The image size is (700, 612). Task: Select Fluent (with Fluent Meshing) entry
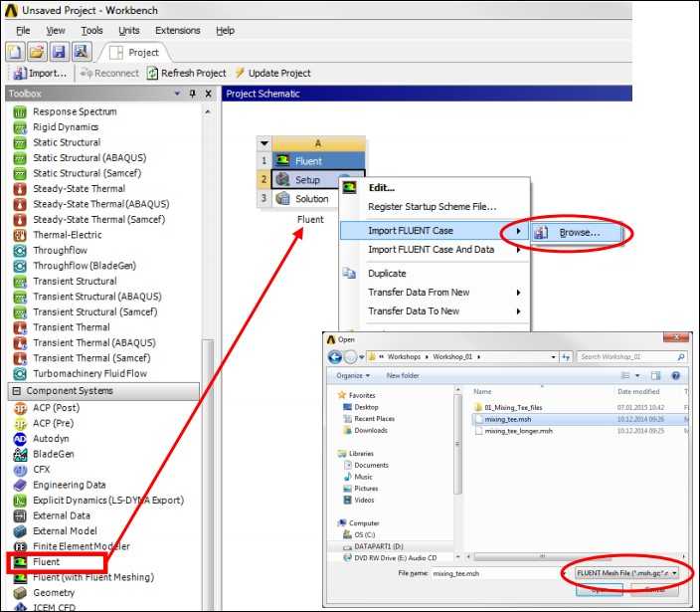[x=92, y=577]
